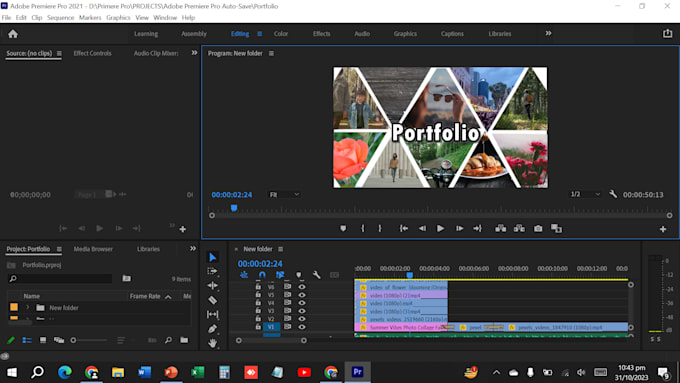Open the Window menu
680x383 pixels.
[x=165, y=17]
